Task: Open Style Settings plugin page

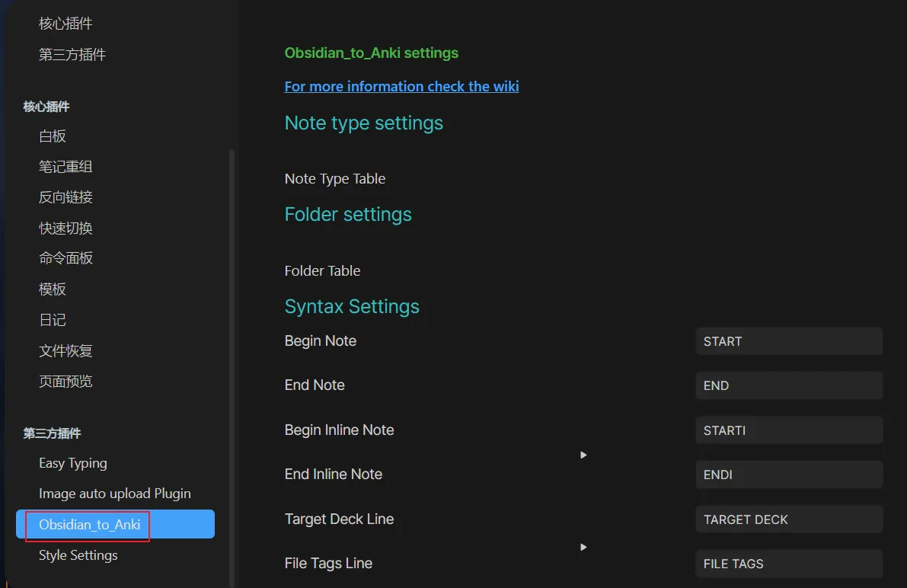Action: click(78, 555)
